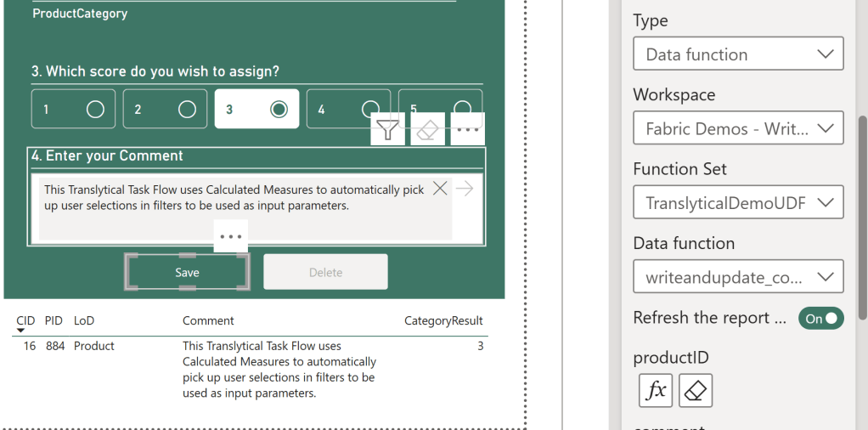Open Data function dropdown writeandupdate
Image resolution: width=868 pixels, height=430 pixels.
click(x=738, y=276)
